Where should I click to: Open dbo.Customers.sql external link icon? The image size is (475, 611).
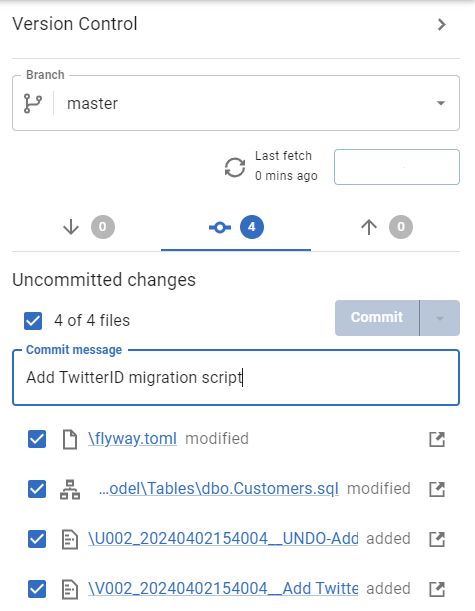[x=437, y=489]
